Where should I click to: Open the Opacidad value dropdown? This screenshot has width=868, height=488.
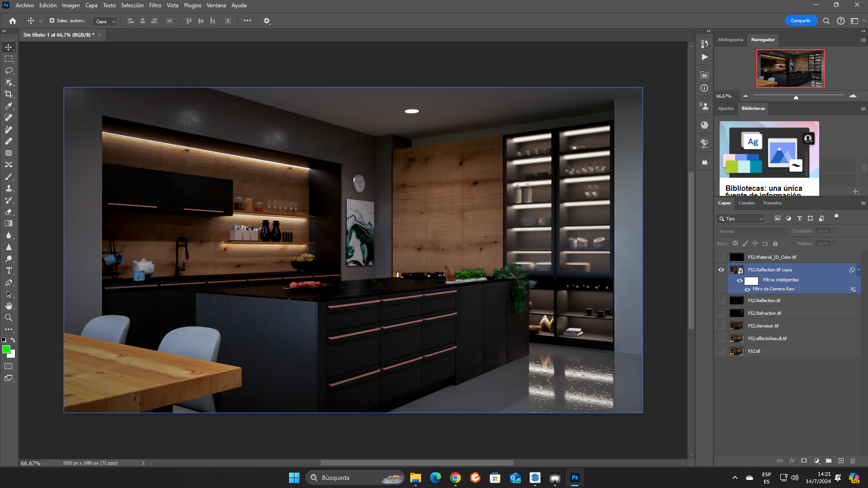[x=835, y=231]
